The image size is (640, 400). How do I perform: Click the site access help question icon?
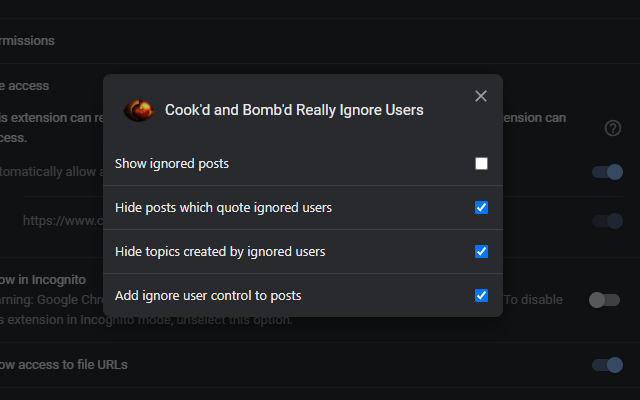613,128
